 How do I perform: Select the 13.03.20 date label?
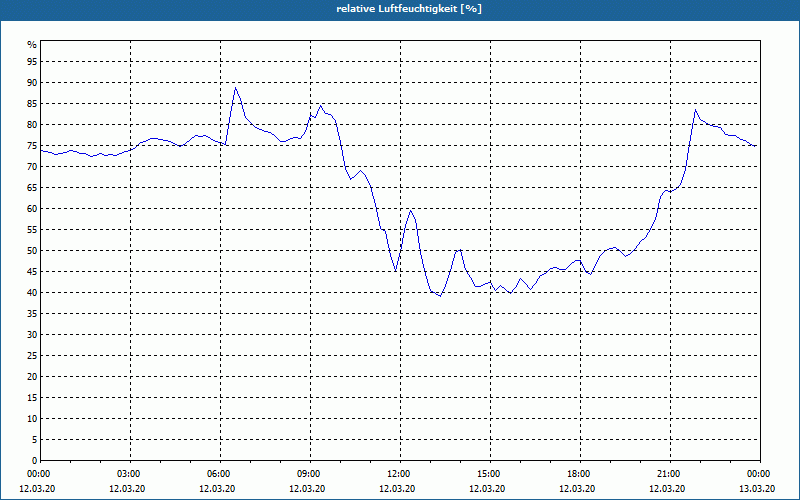click(x=757, y=489)
